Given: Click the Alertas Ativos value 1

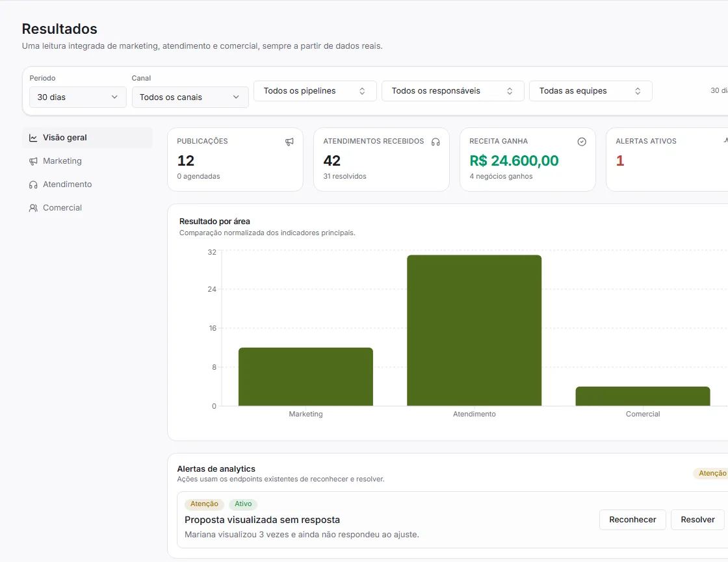Looking at the screenshot, I should click(620, 160).
